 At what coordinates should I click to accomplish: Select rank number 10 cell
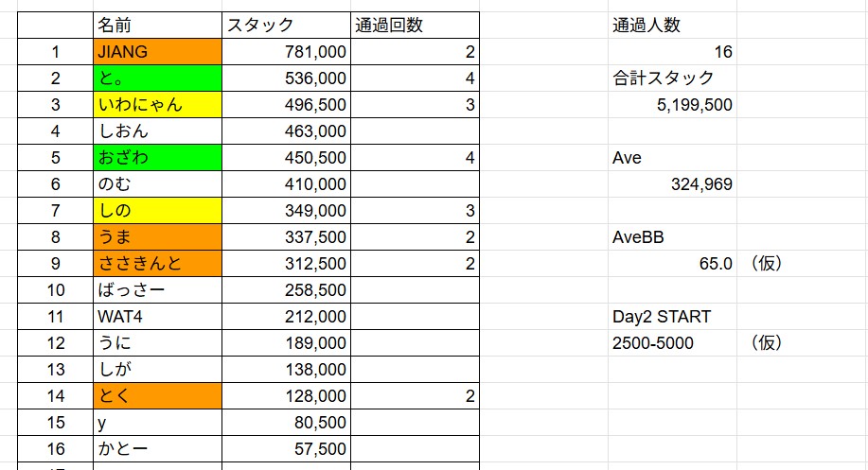coord(55,290)
